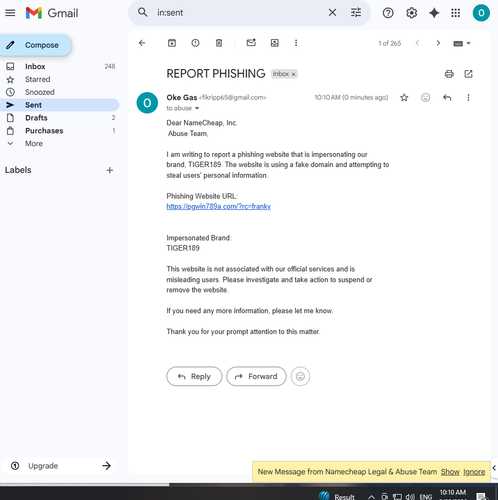Expand the side panel arrow
The height and width of the screenshot is (500, 498).
point(494,468)
